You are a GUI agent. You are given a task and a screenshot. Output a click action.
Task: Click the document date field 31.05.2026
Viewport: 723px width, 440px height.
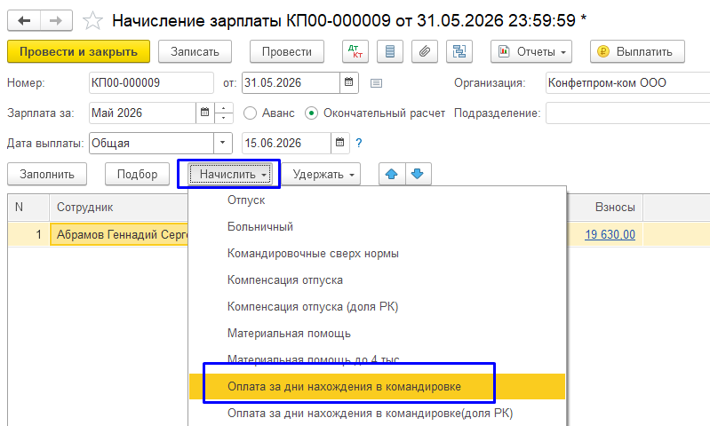pos(291,83)
